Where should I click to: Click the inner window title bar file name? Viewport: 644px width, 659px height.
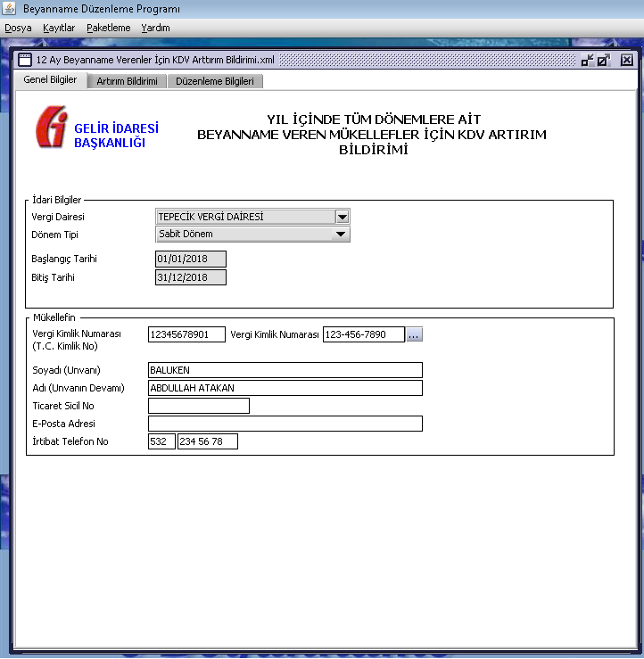tap(155, 60)
